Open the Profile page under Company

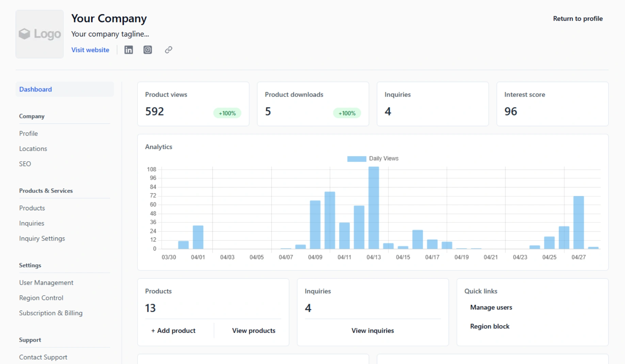(x=28, y=133)
